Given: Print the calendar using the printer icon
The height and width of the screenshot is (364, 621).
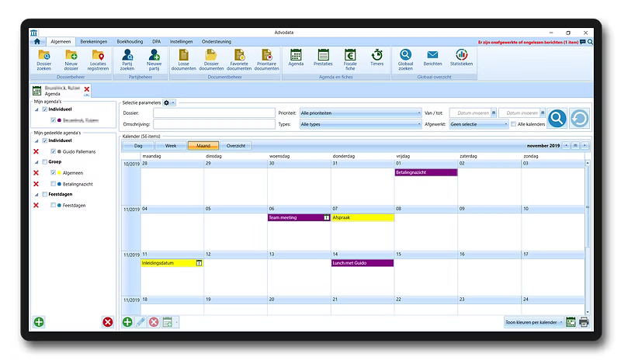Looking at the screenshot, I should [584, 321].
